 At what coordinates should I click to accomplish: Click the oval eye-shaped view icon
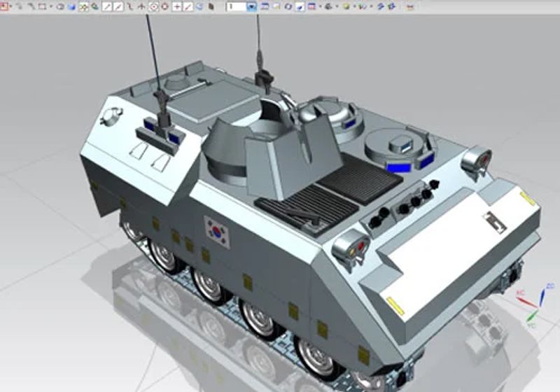point(60,6)
